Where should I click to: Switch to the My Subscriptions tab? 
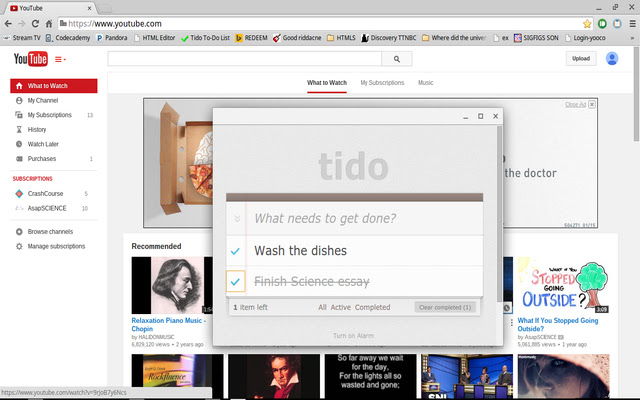[382, 83]
